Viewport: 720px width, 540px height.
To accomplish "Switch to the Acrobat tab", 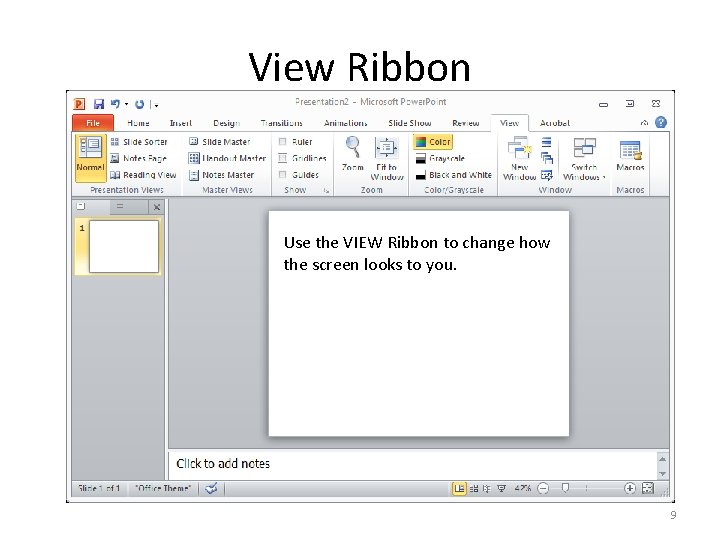I will (x=555, y=123).
